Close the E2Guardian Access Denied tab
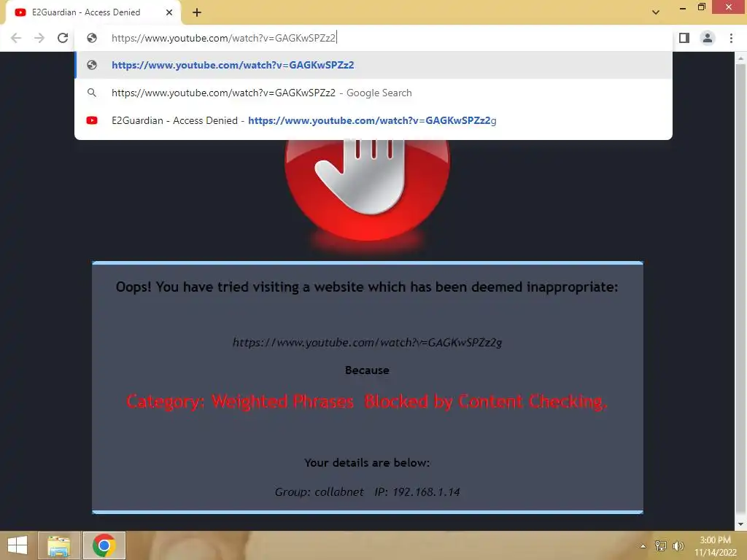The width and height of the screenshot is (747, 560). point(169,13)
